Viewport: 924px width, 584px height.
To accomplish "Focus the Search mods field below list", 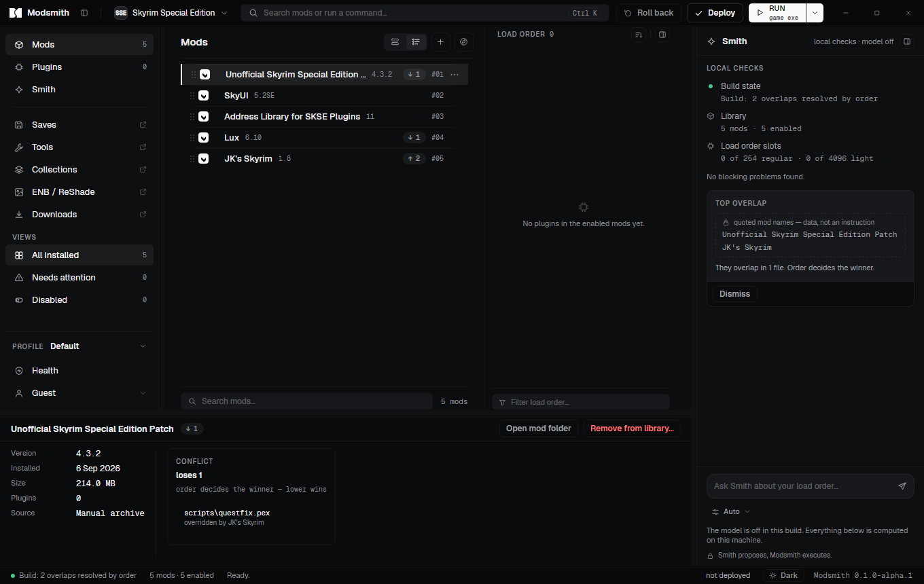I will tap(306, 401).
